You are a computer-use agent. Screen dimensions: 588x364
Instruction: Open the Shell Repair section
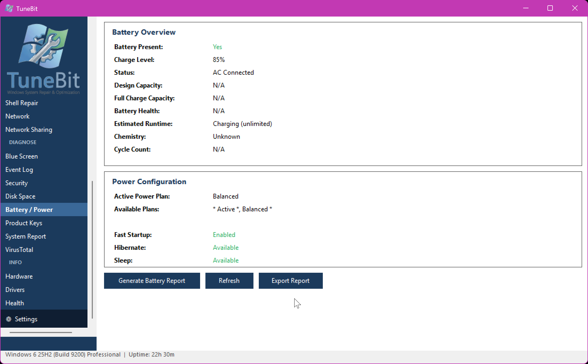(x=44, y=103)
